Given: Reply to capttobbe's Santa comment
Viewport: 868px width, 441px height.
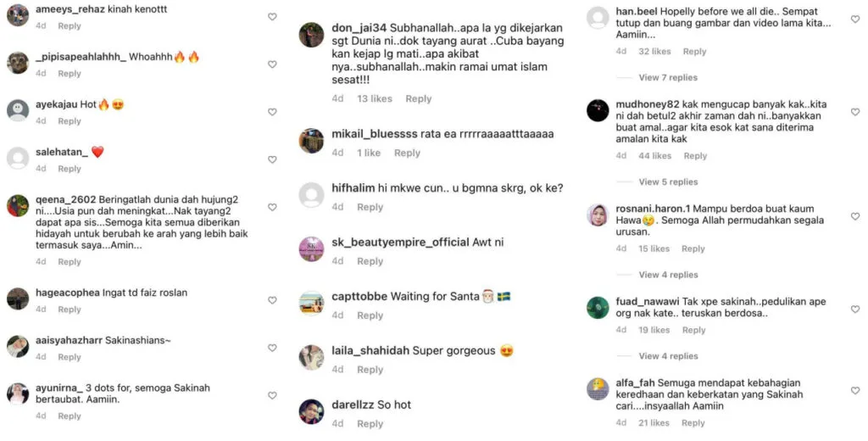Looking at the screenshot, I should pos(370,315).
